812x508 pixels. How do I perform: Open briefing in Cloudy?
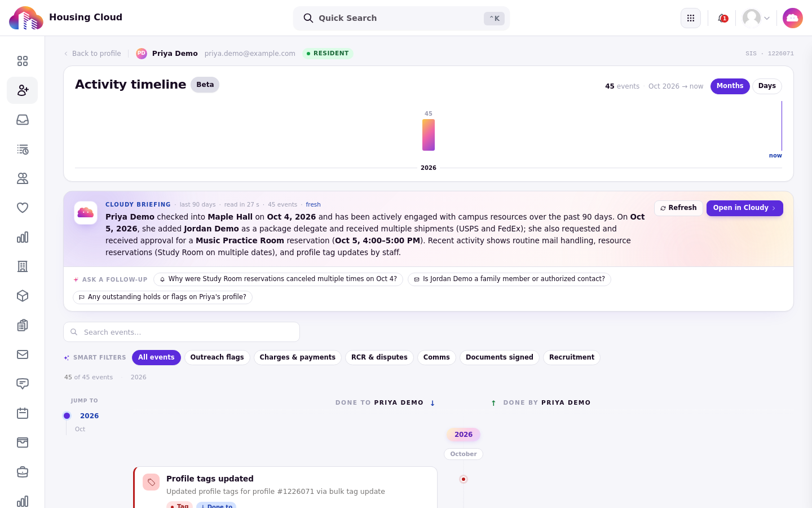(744, 208)
